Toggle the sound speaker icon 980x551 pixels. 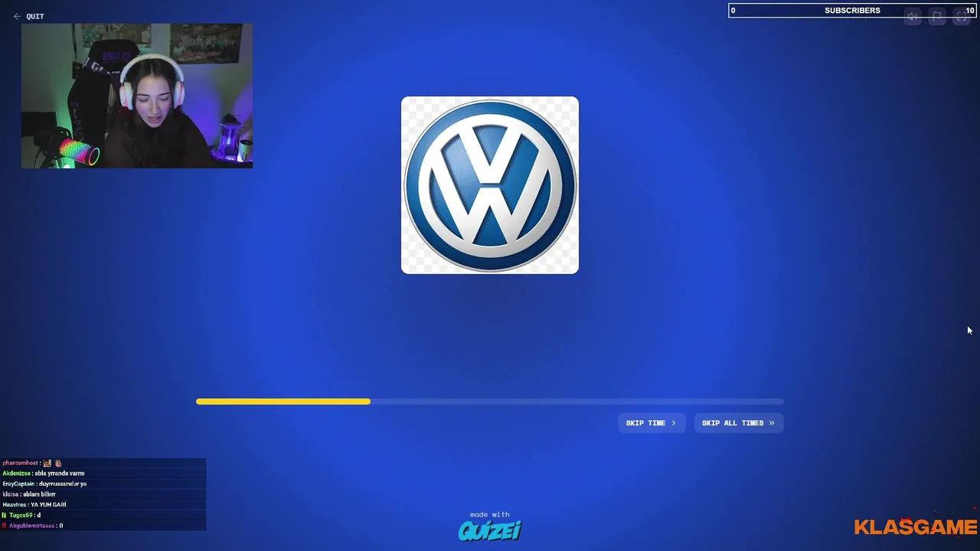(912, 16)
